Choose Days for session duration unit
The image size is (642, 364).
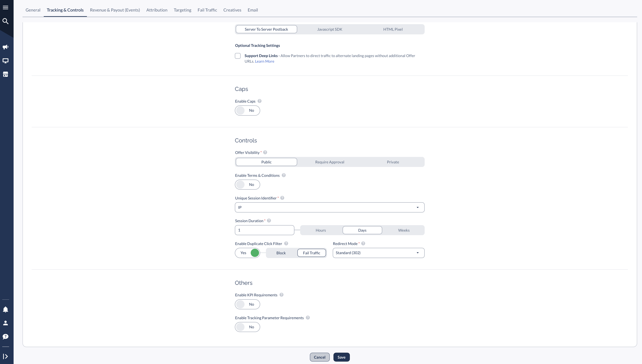click(x=362, y=230)
